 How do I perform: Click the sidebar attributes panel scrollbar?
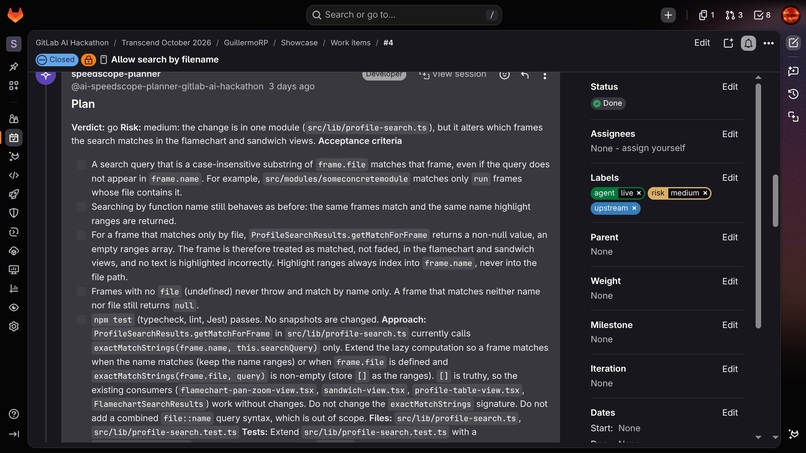758,206
